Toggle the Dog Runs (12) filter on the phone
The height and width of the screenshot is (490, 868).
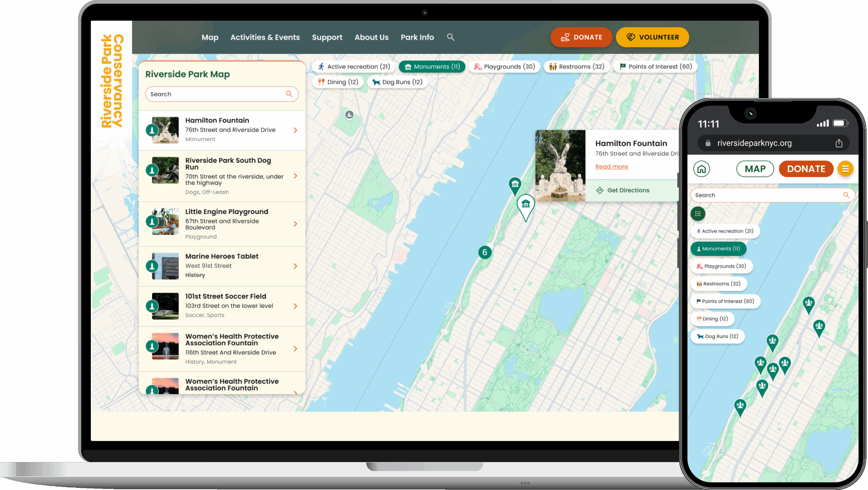[x=717, y=336]
